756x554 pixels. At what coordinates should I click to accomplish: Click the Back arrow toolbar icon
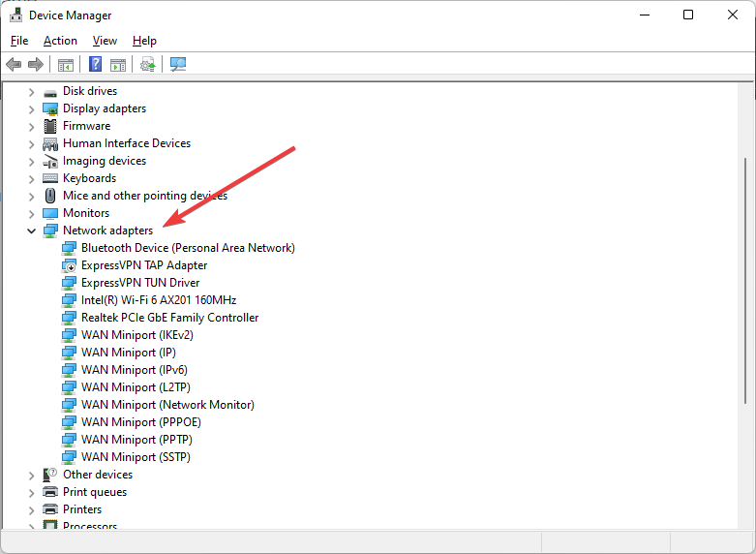[x=14, y=64]
